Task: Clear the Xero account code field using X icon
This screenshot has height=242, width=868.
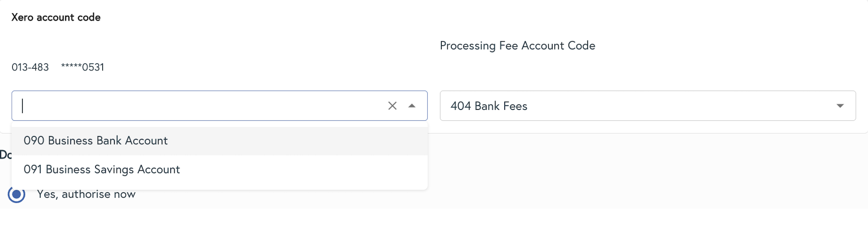Action: pos(392,106)
